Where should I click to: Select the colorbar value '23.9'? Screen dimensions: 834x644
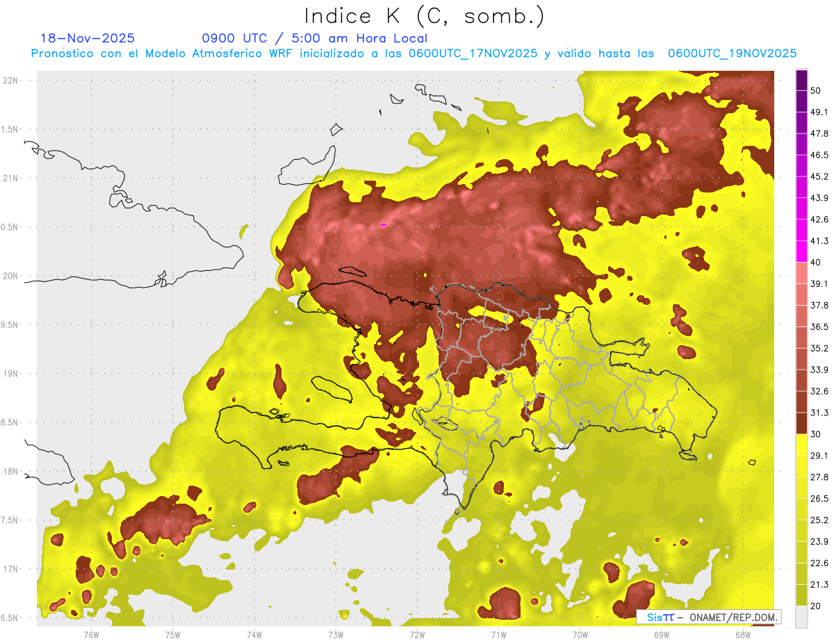pos(819,542)
